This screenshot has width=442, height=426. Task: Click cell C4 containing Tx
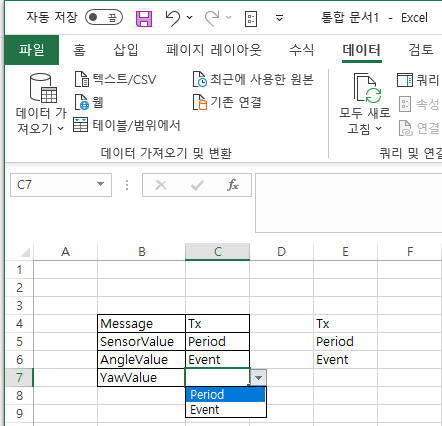point(218,324)
